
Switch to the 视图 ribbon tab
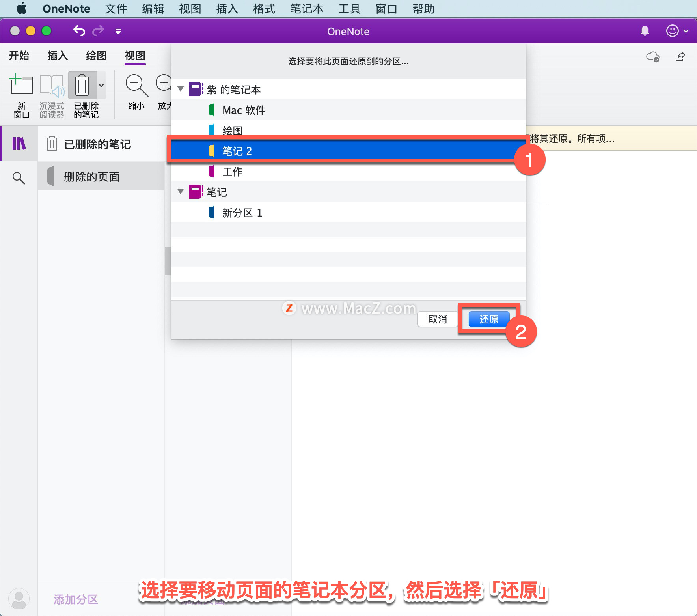click(135, 56)
